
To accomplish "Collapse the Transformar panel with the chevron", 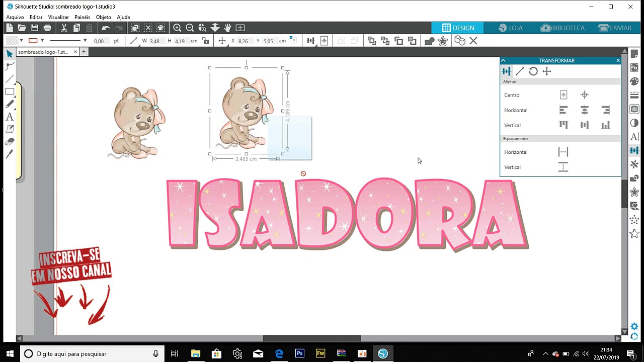I will (503, 60).
